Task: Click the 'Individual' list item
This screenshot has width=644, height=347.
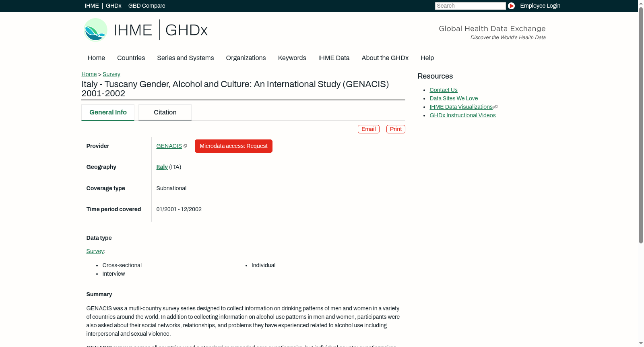Action: coord(264,265)
